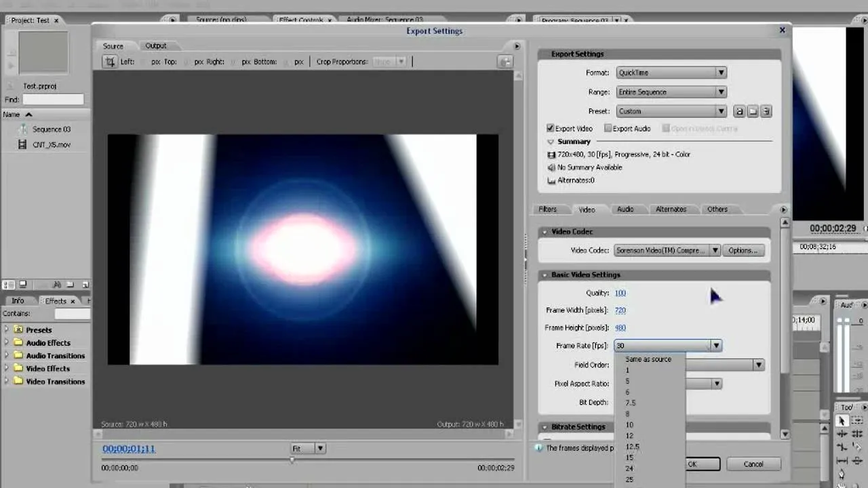The width and height of the screenshot is (868, 488).
Task: Switch to the Audio tab
Action: (625, 209)
